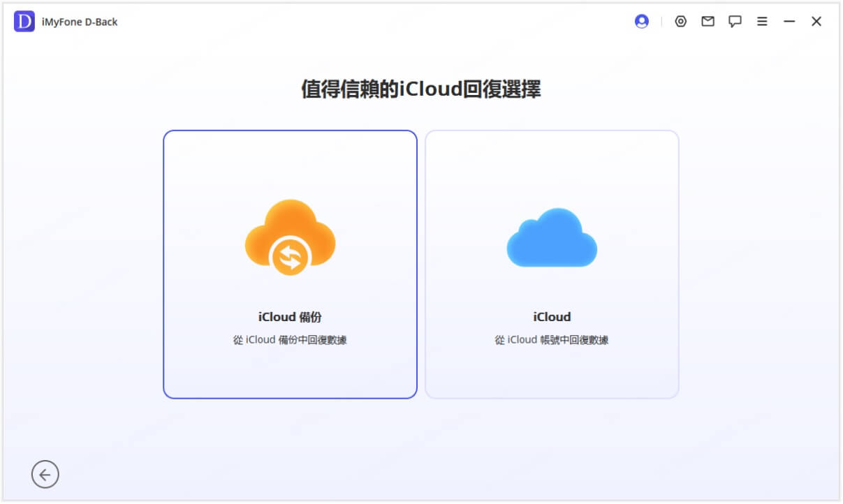843x504 pixels.
Task: Click the iMyFone D-Back logo
Action: tap(23, 21)
